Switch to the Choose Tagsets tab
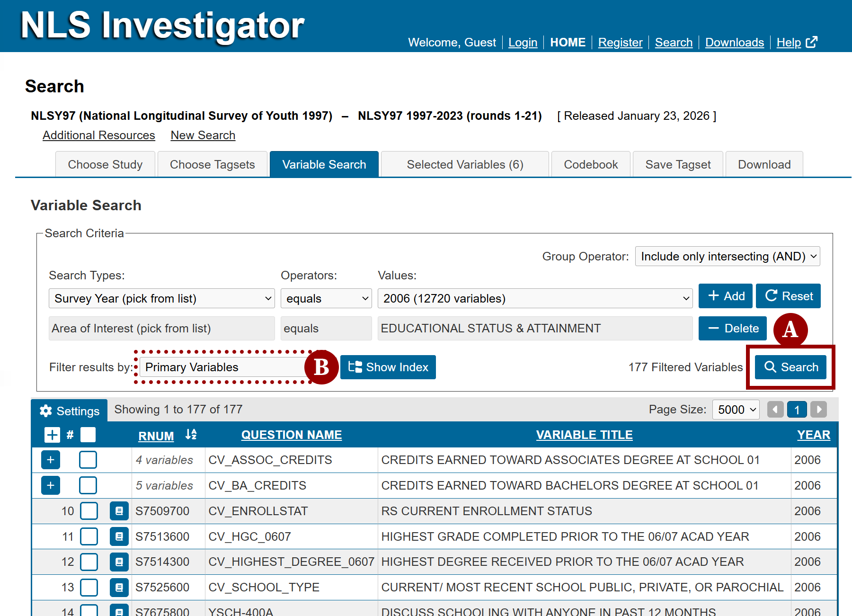The width and height of the screenshot is (852, 616). click(x=213, y=164)
